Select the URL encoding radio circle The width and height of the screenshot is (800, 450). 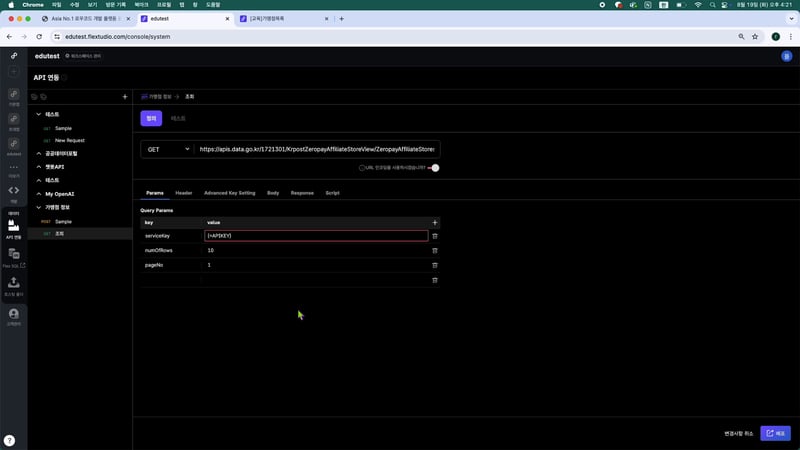point(362,168)
